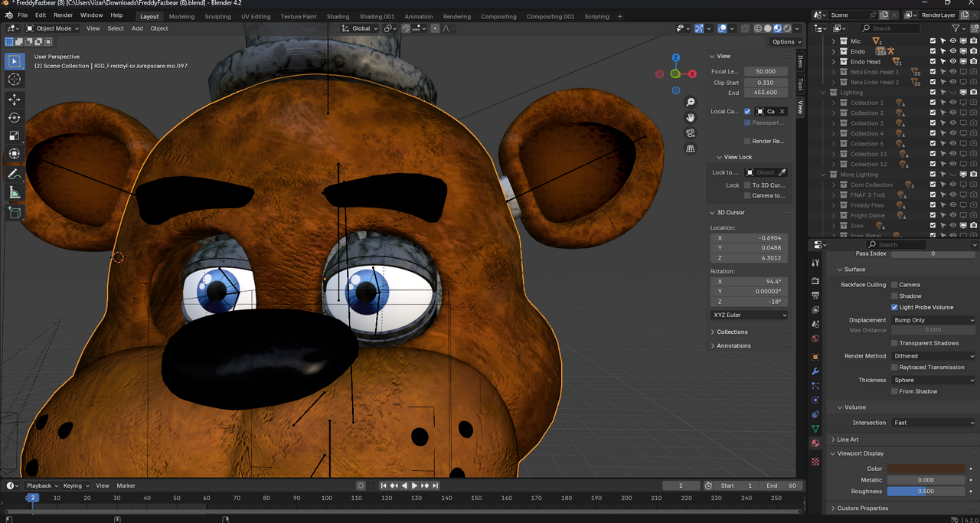Hide the Mic collection in viewport
The height and width of the screenshot is (523, 980).
point(953,41)
